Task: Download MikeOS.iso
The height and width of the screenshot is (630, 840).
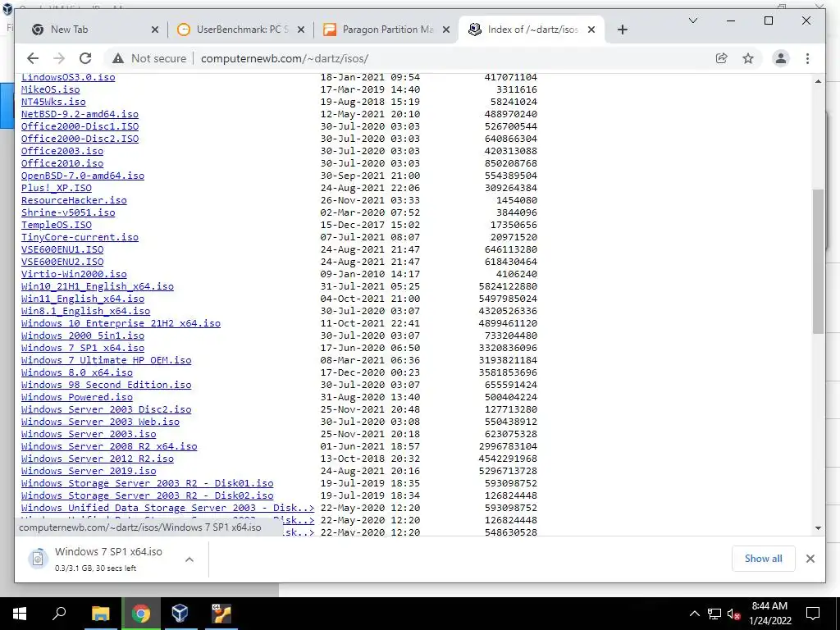Action: [x=50, y=89]
